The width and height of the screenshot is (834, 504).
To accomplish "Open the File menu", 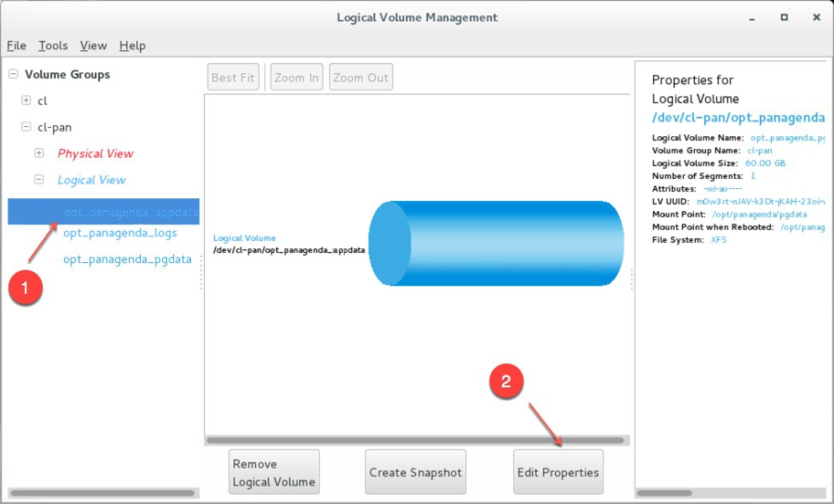I will pos(17,45).
